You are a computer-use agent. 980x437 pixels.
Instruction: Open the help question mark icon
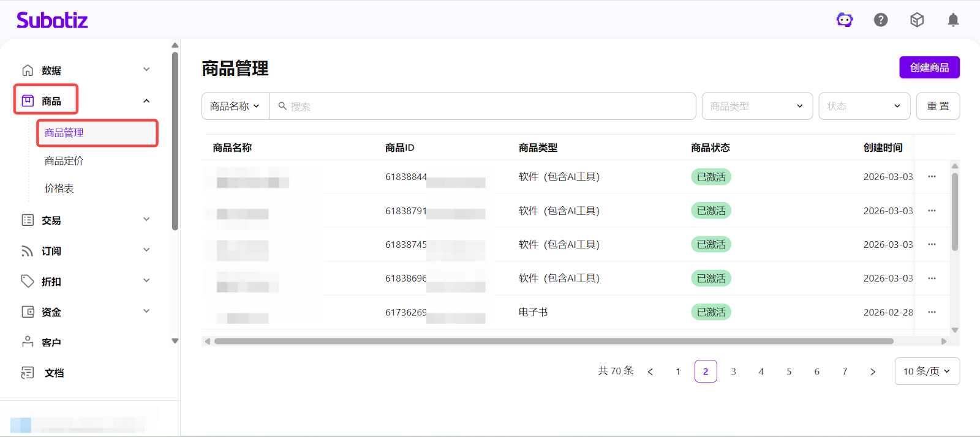tap(881, 20)
